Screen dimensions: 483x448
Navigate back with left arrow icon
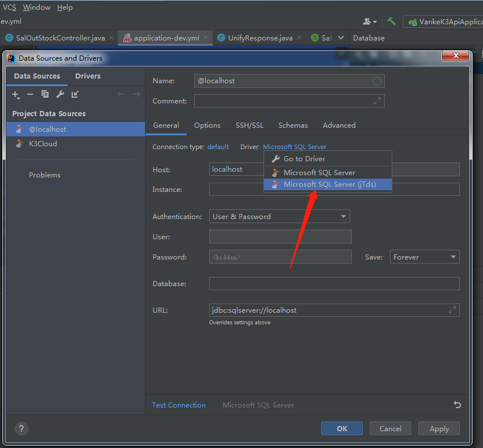(x=121, y=94)
